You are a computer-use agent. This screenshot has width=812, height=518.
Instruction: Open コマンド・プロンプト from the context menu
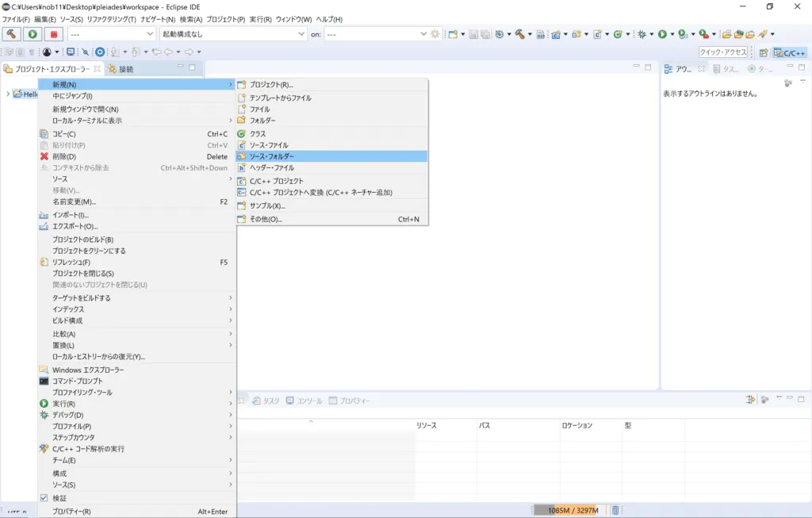(136, 381)
